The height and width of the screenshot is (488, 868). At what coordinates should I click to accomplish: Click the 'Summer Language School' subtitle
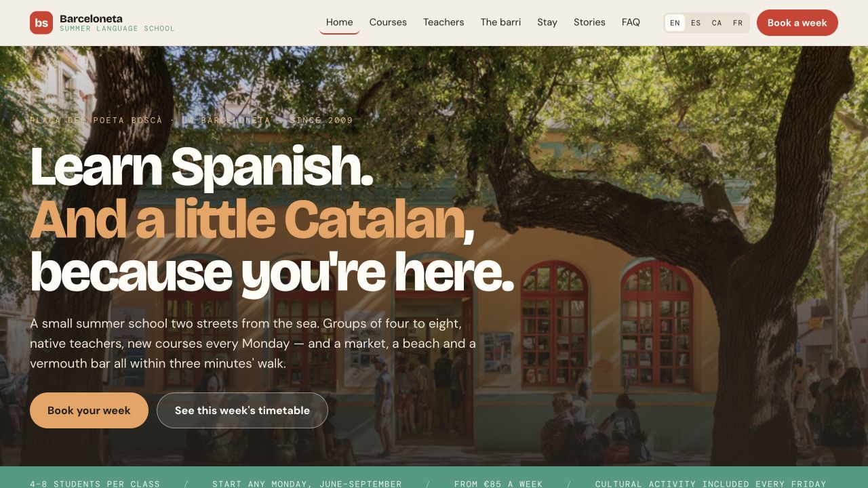pyautogui.click(x=117, y=28)
